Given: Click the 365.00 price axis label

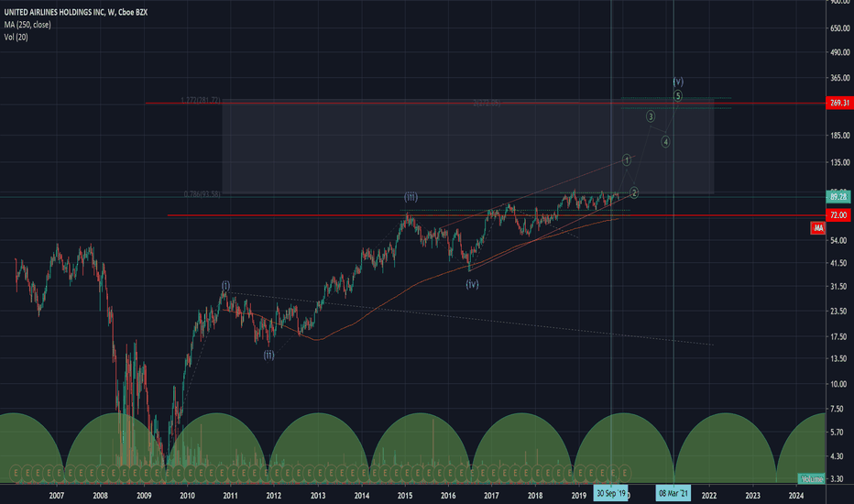Looking at the screenshot, I should coord(840,78).
